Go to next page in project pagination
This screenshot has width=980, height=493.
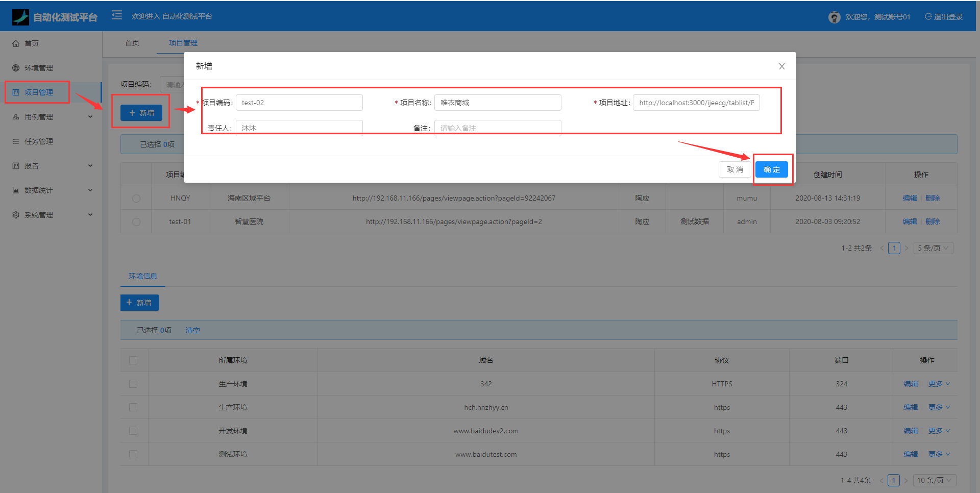906,248
